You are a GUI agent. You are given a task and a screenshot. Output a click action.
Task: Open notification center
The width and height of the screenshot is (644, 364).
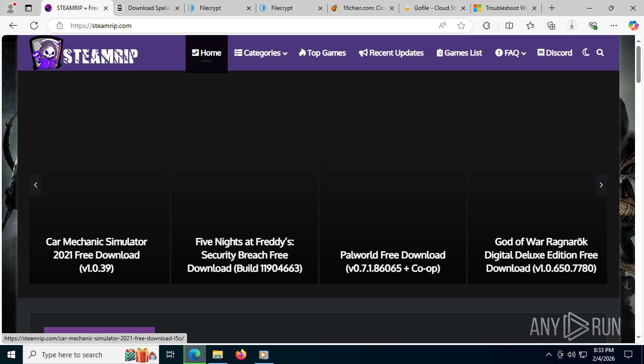[x=628, y=355]
